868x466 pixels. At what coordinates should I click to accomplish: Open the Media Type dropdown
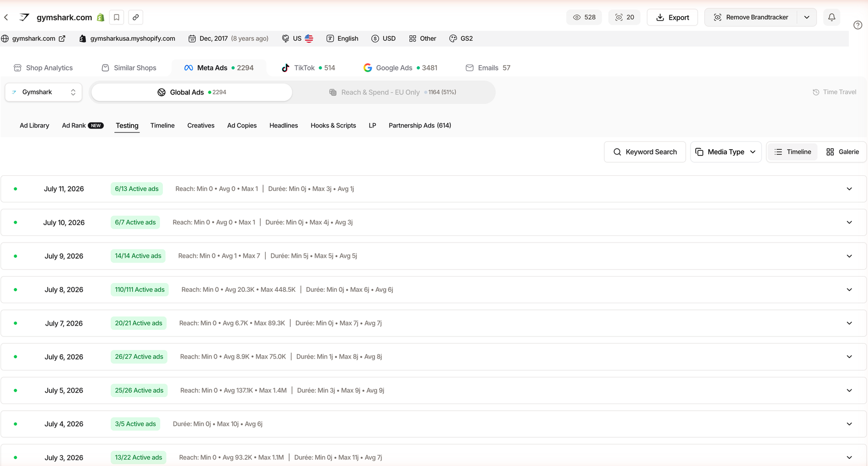coord(726,152)
